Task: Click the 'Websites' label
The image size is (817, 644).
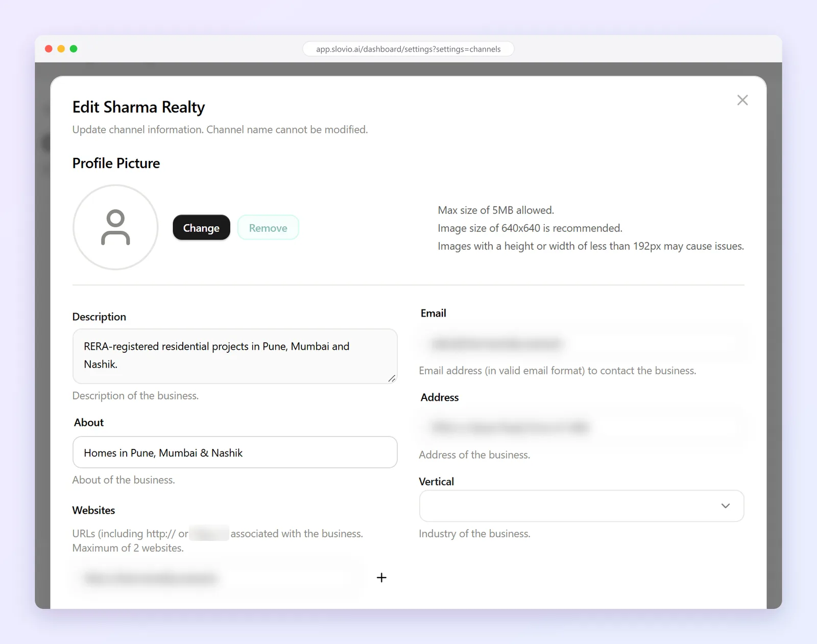Action: 93,510
